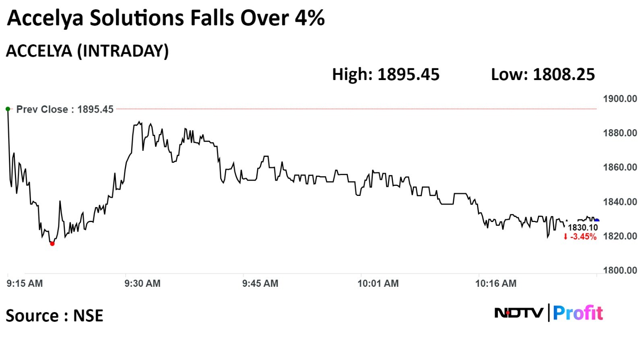This screenshot has width=644, height=362.
Task: Click the red intraday-low marker dot
Action: 52,244
